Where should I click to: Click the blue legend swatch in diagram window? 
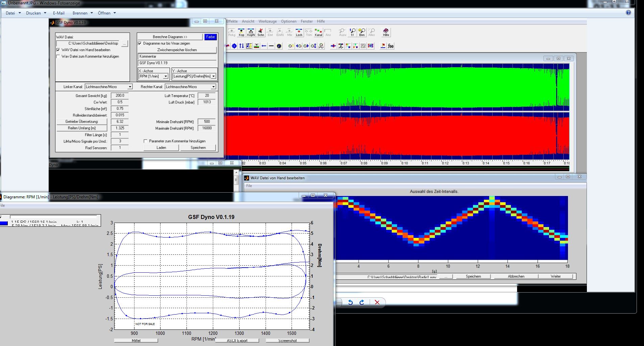pyautogui.click(x=4, y=223)
